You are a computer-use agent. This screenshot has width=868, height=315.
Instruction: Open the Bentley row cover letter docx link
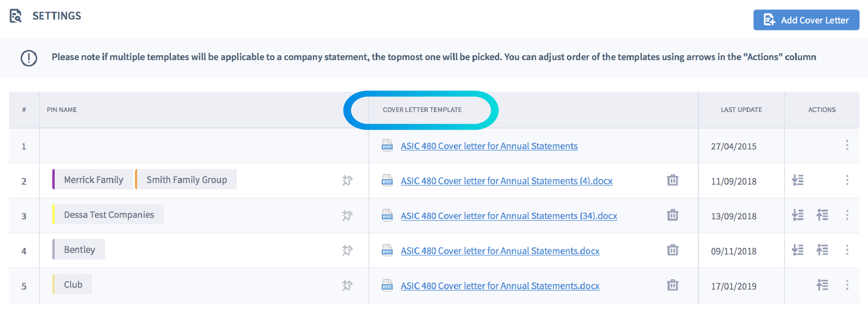point(500,251)
